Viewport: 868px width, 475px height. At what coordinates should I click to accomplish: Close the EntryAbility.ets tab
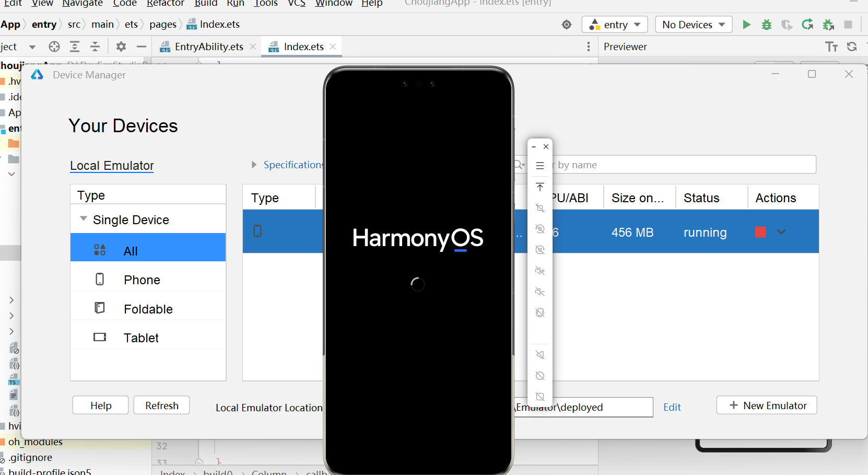(253, 47)
